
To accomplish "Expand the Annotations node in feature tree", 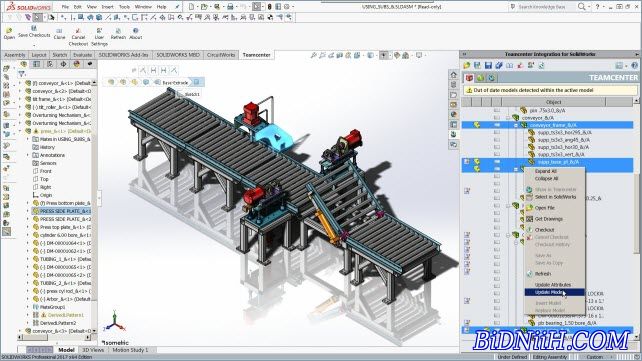I will 28,155.
